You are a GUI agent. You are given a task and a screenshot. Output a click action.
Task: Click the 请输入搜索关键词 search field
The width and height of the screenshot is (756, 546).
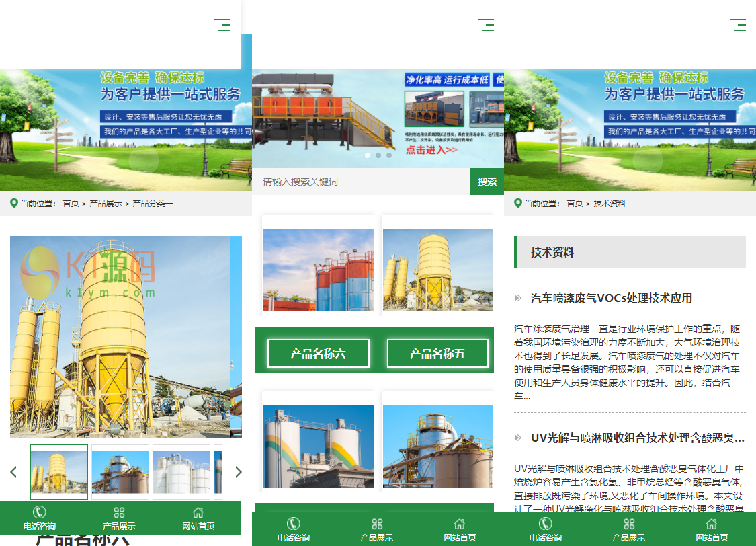coord(361,182)
